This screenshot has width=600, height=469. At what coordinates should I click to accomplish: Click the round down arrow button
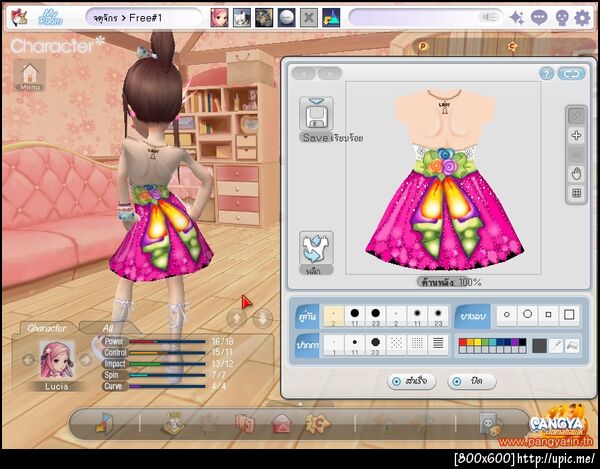(262, 318)
